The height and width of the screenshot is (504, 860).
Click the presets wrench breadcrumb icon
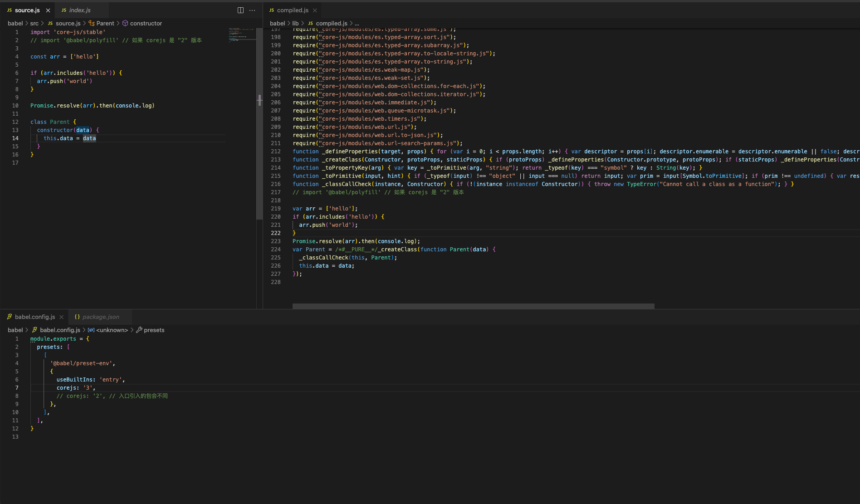139,330
